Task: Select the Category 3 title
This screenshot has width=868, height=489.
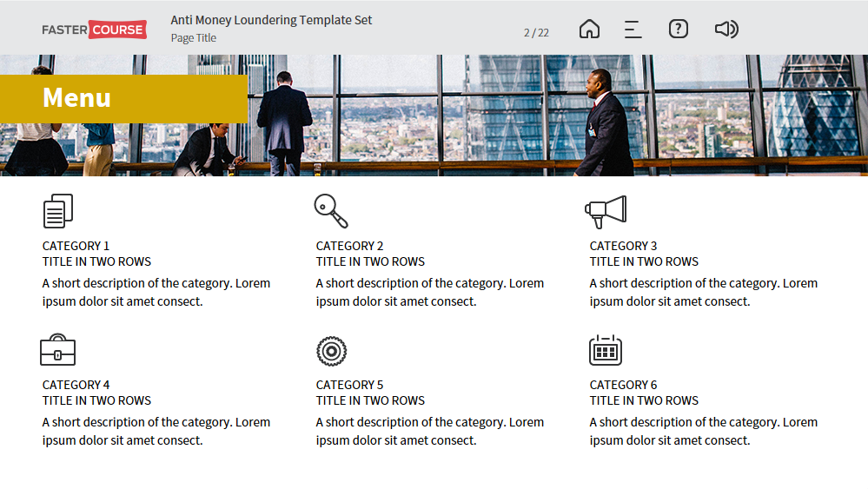Action: [x=644, y=254]
